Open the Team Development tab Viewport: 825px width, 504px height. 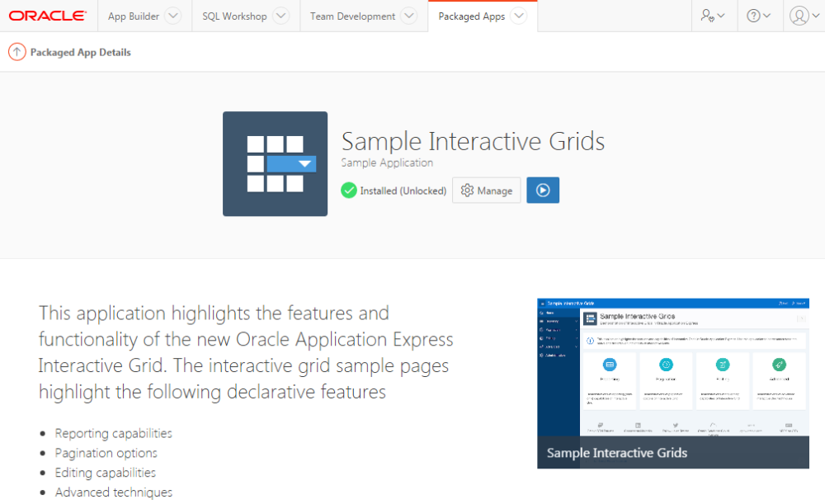tap(352, 16)
